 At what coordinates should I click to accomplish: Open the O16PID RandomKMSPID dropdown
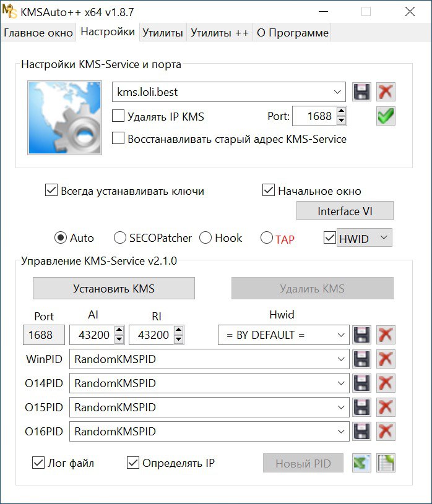[341, 432]
